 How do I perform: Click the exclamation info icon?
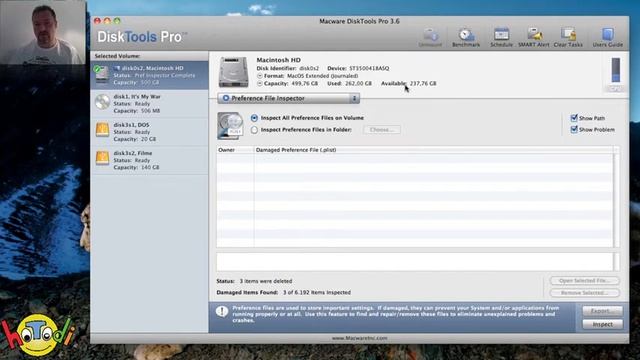tap(222, 312)
